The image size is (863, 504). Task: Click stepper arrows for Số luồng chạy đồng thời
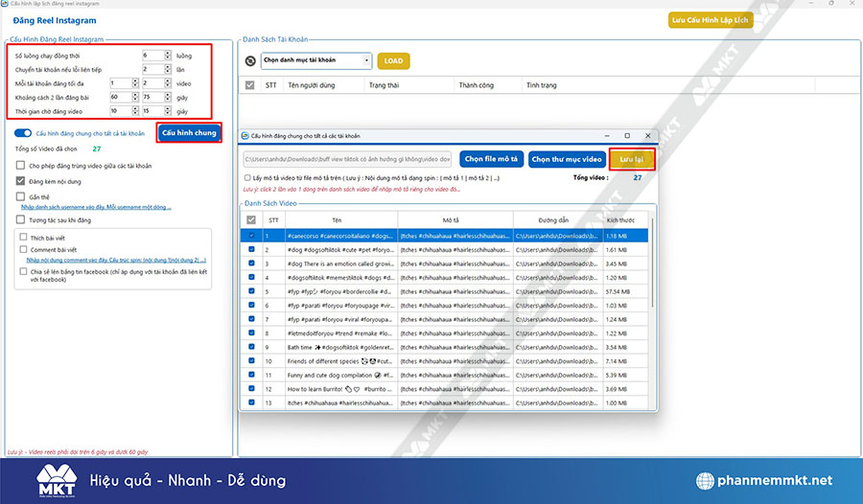168,55
